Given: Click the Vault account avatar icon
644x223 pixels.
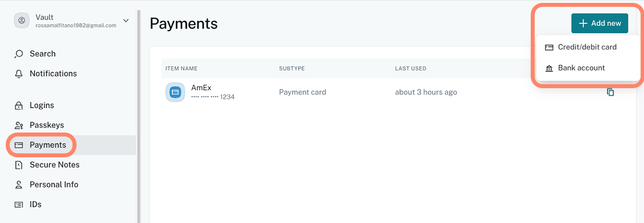Looking at the screenshot, I should coord(22,21).
